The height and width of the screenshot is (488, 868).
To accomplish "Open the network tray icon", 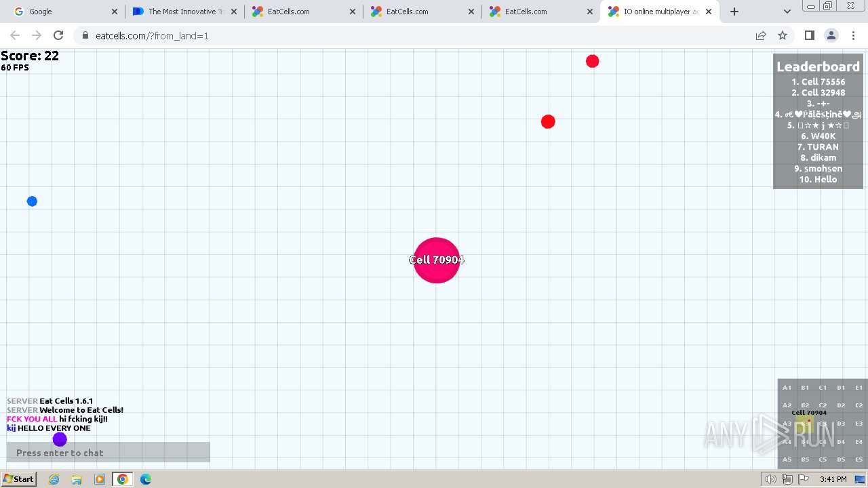I will [787, 479].
